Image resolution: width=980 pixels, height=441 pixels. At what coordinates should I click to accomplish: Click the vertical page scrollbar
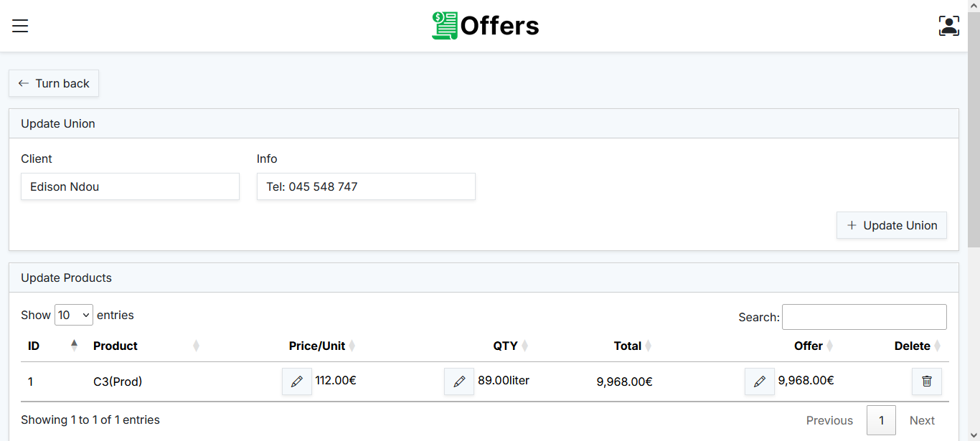tap(974, 143)
